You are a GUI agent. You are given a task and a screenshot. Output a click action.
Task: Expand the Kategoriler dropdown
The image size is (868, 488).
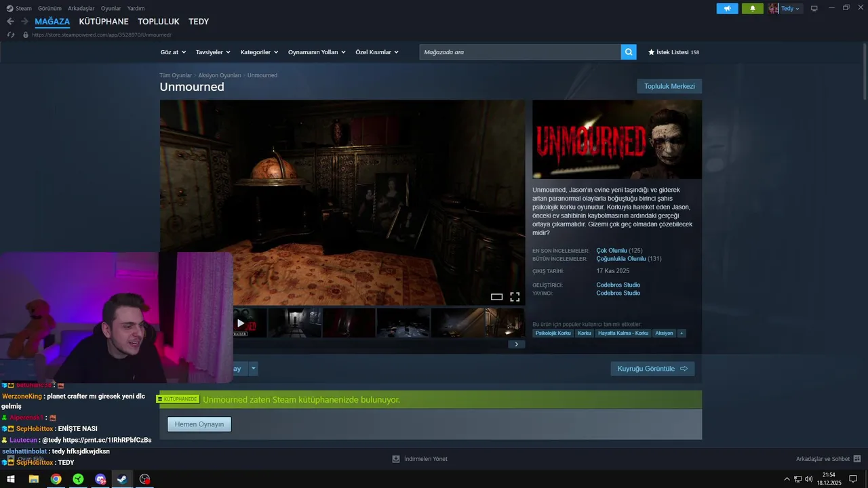(259, 52)
